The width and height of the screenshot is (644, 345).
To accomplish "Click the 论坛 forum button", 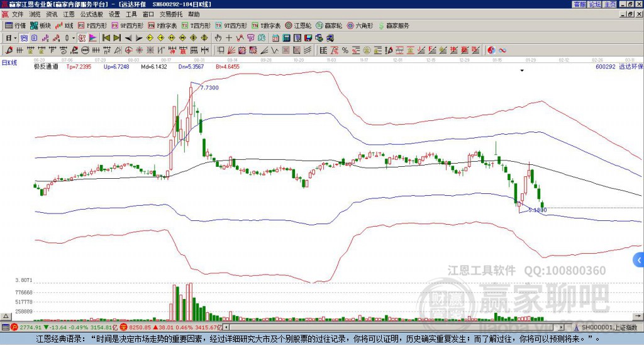I will pyautogui.click(x=594, y=4).
